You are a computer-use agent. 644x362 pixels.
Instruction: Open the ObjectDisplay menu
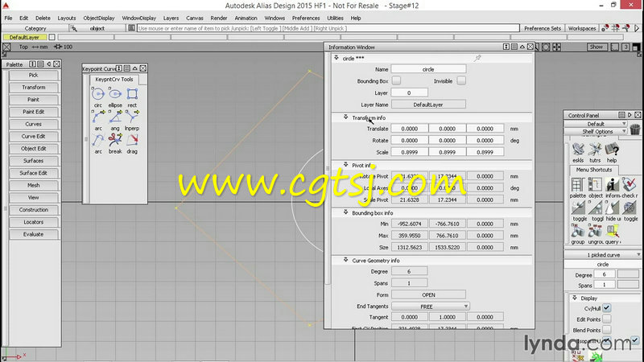point(98,18)
